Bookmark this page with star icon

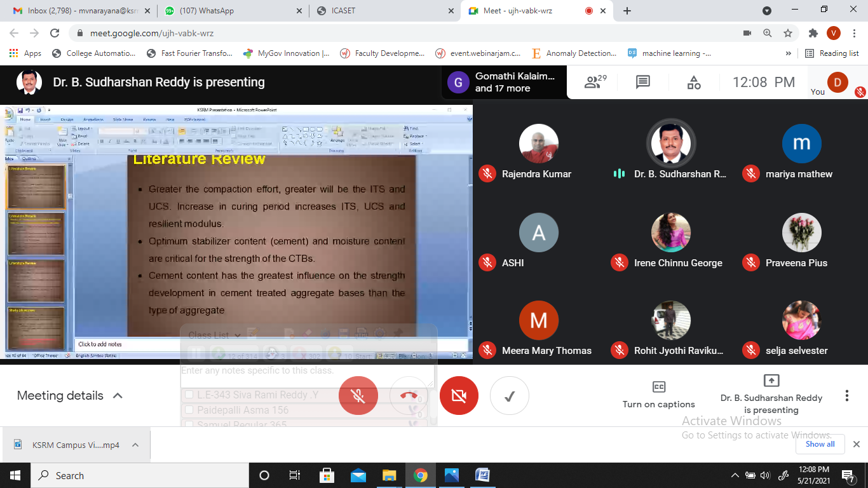point(788,33)
